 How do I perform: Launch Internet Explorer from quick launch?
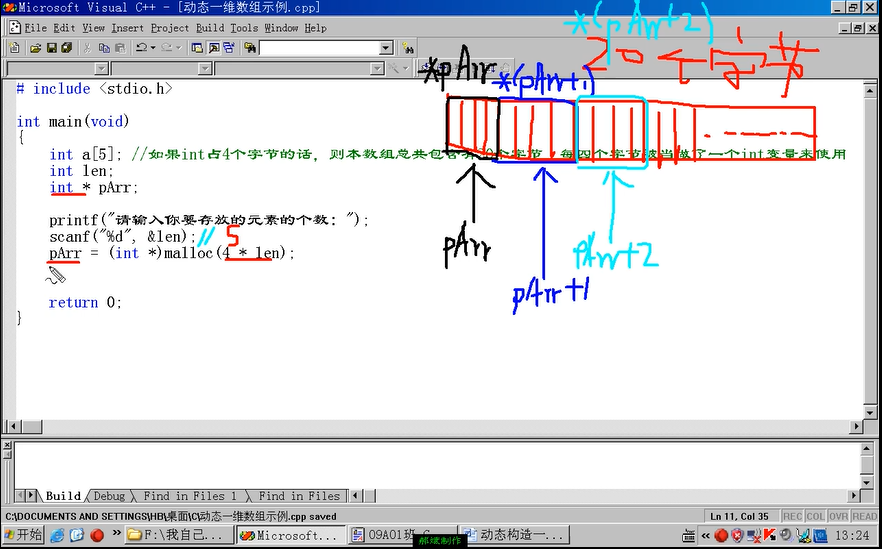(x=57, y=535)
